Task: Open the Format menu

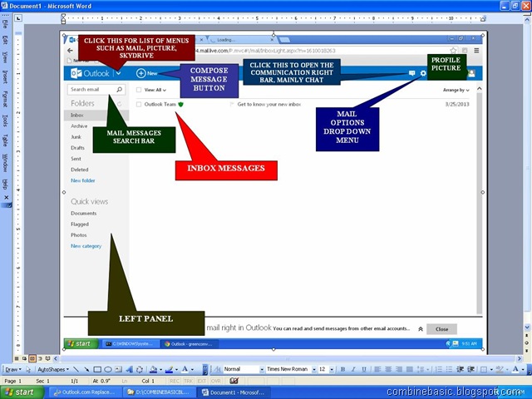Action: [5, 99]
